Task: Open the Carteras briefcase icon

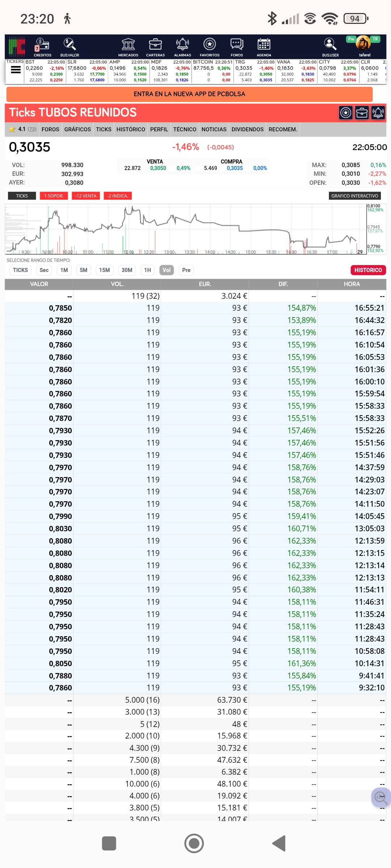Action: pyautogui.click(x=155, y=47)
